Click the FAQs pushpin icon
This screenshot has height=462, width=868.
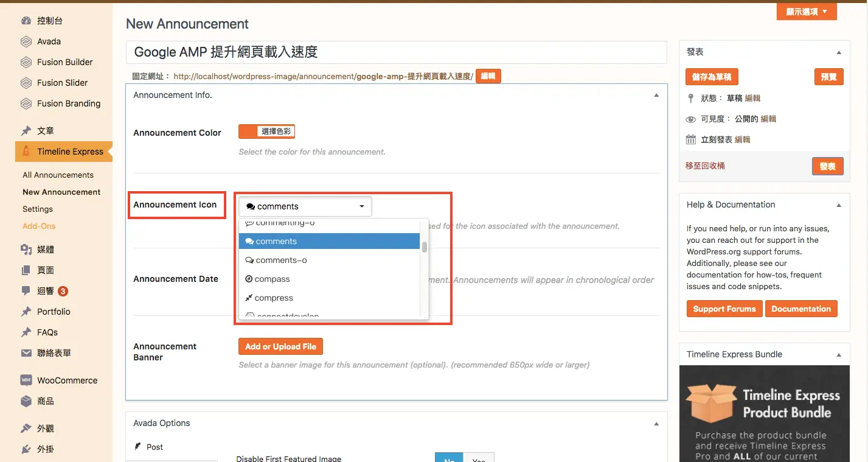point(26,332)
